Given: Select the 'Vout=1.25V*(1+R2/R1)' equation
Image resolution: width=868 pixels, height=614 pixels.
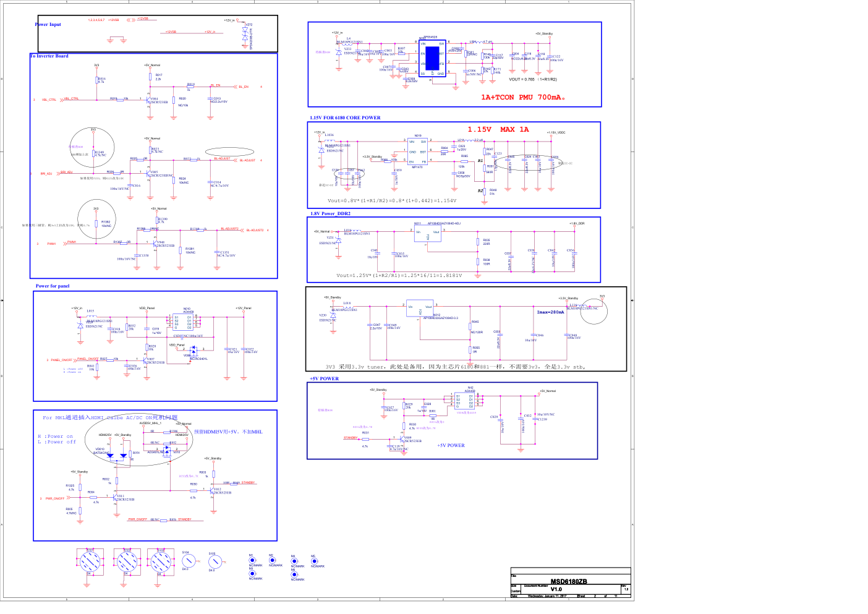Looking at the screenshot, I should (x=399, y=275).
